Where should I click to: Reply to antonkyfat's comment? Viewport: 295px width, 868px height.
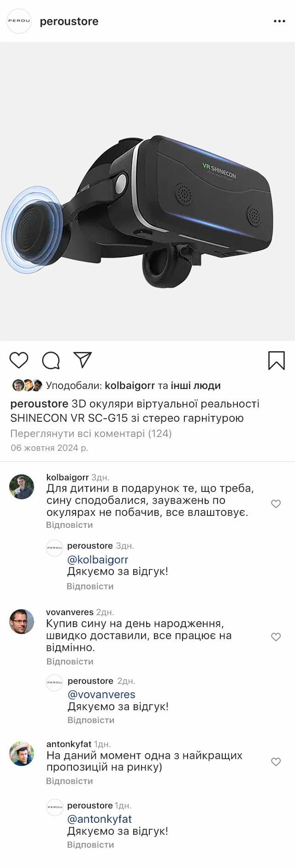coord(70,781)
